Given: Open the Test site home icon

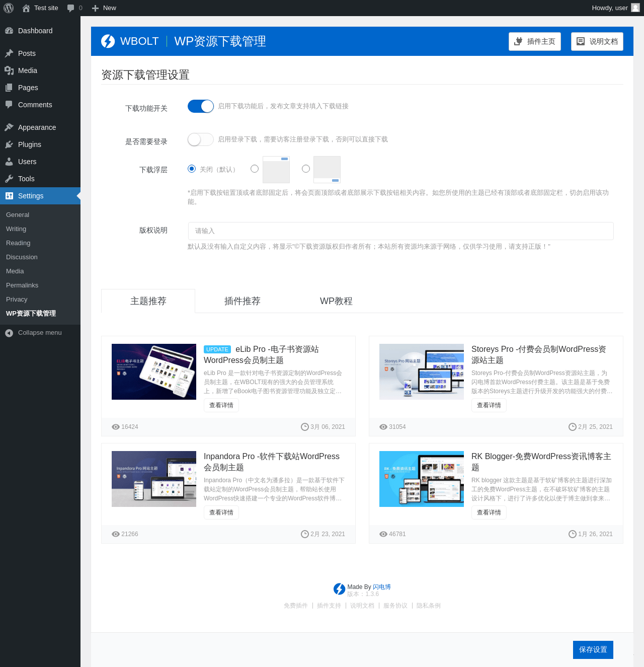Looking at the screenshot, I should 26,8.
